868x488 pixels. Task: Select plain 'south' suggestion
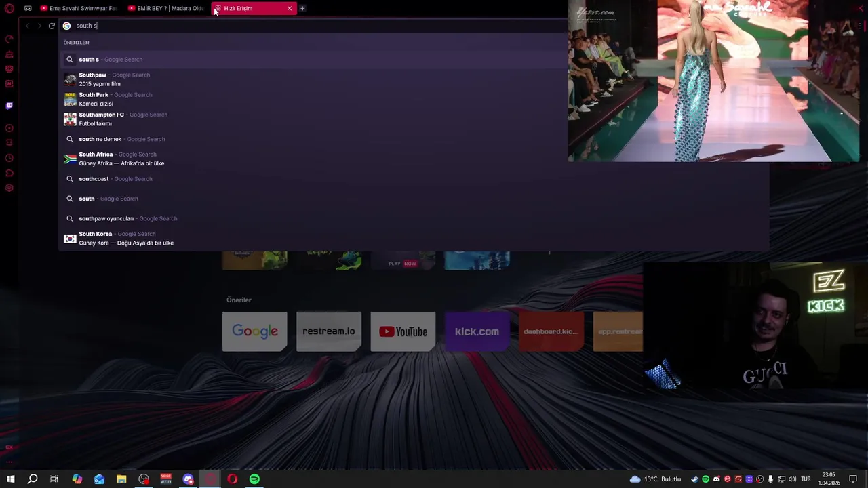(414, 199)
